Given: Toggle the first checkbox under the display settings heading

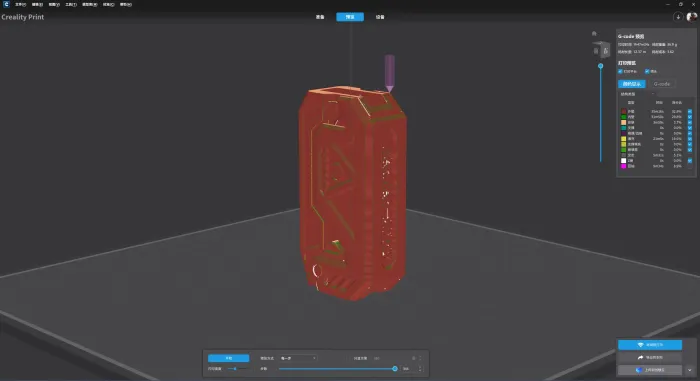Looking at the screenshot, I should point(620,71).
